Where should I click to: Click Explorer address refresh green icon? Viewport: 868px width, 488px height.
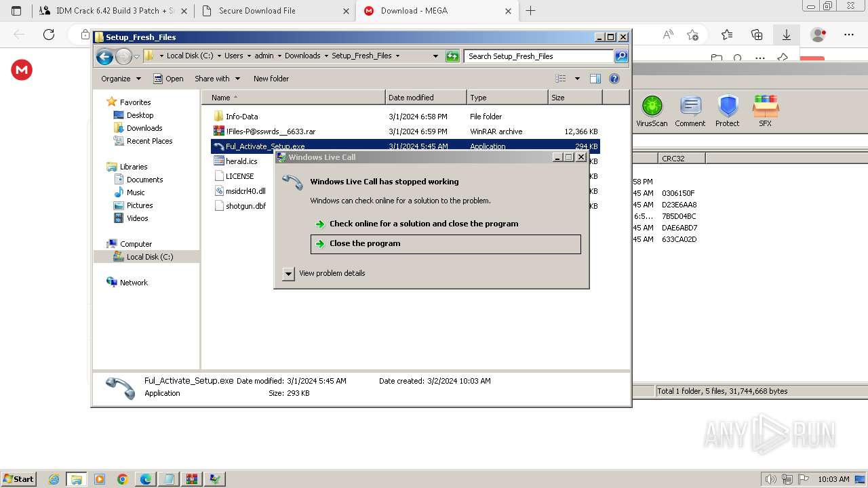(x=452, y=56)
